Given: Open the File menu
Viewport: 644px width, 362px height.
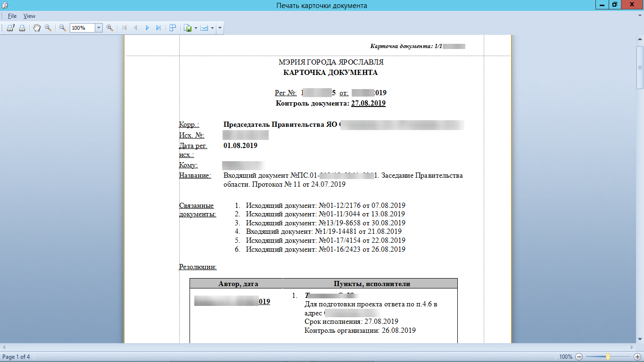Looking at the screenshot, I should tap(12, 16).
